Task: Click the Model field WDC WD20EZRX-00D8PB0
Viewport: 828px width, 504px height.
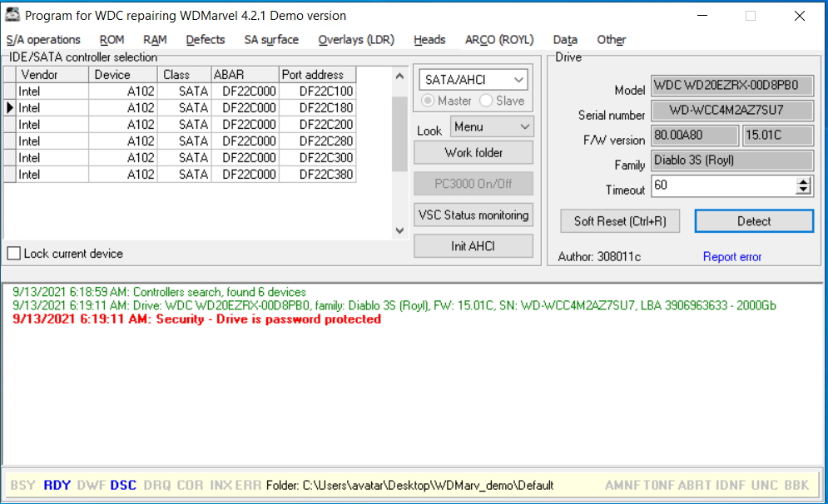Action: pos(732,86)
